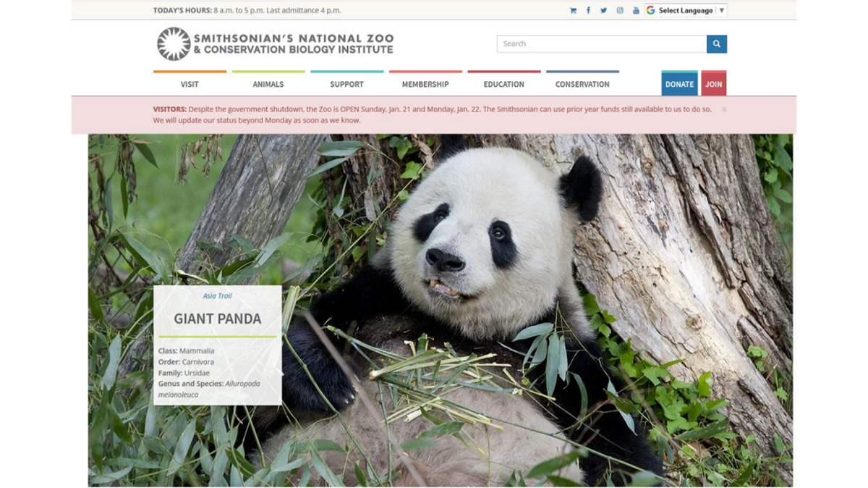Follow the Asia Trail link
Screen dimensions: 868x488
(x=218, y=295)
